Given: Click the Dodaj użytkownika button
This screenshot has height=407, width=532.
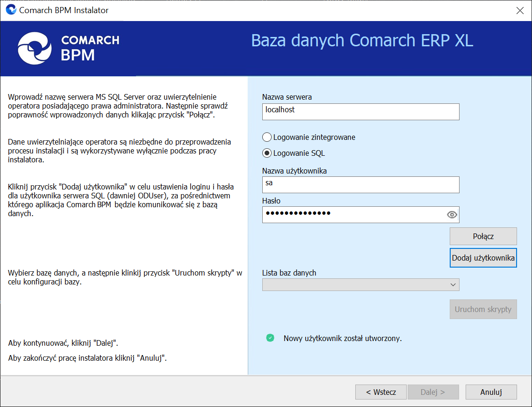Looking at the screenshot, I should 483,258.
